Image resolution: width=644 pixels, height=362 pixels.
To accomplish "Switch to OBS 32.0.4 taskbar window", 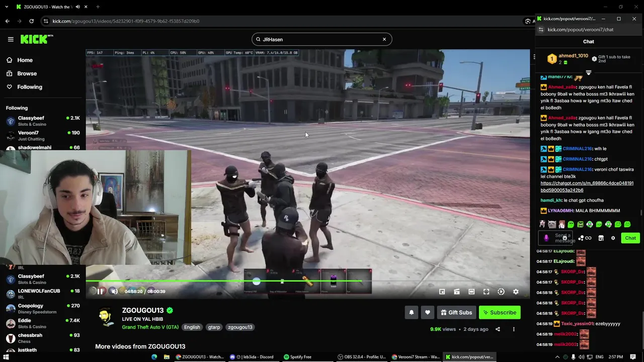I will pyautogui.click(x=362, y=357).
